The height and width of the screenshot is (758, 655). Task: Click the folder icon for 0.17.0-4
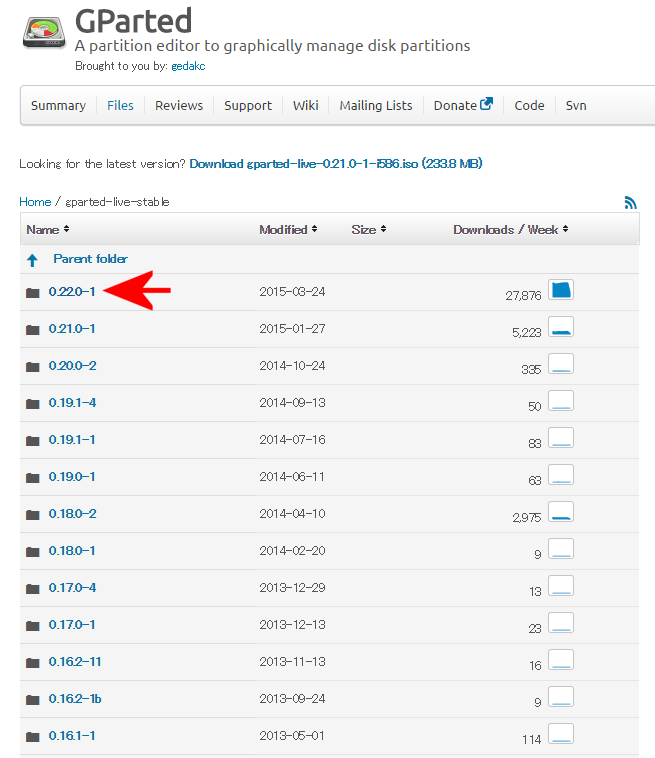tap(32, 588)
